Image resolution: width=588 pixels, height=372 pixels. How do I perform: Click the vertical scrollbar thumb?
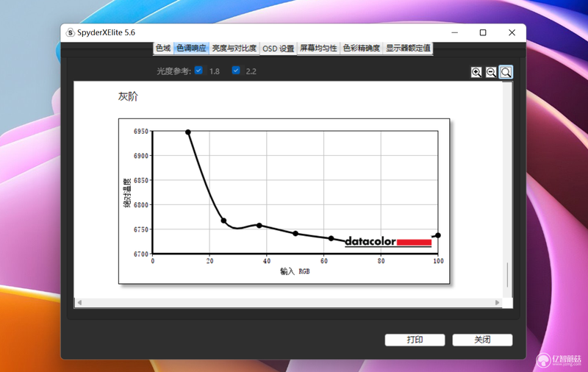507,274
